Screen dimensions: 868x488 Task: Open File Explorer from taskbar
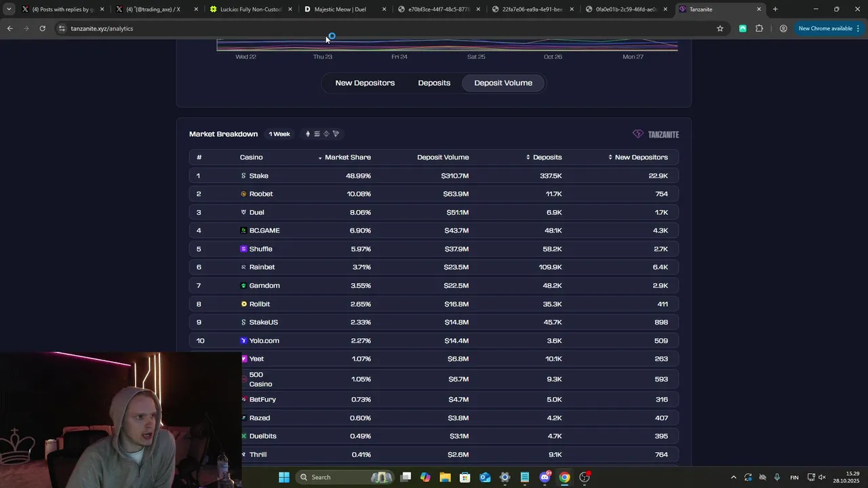446,477
